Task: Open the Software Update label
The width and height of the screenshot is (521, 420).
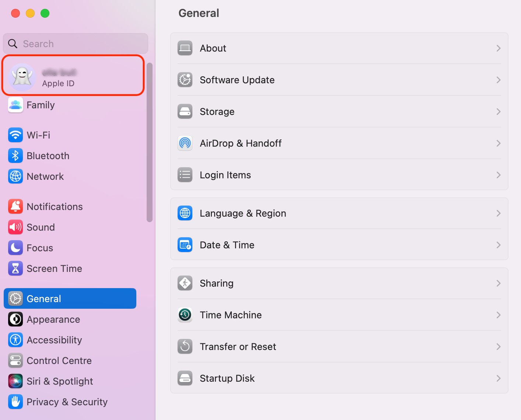Action: point(237,80)
